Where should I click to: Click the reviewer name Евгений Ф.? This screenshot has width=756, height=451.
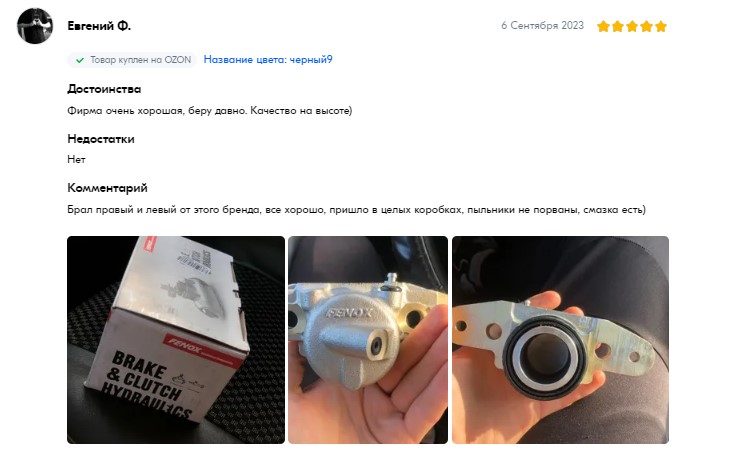pyautogui.click(x=99, y=26)
